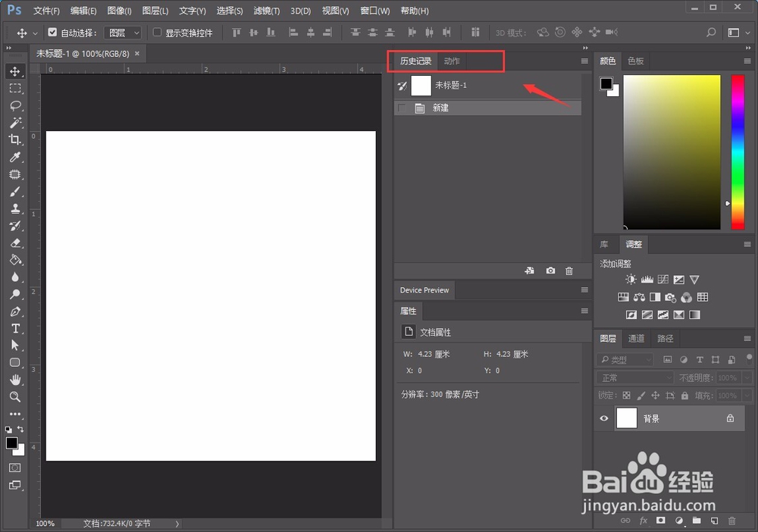Switch to 通道 tab
The width and height of the screenshot is (758, 532).
coord(636,338)
